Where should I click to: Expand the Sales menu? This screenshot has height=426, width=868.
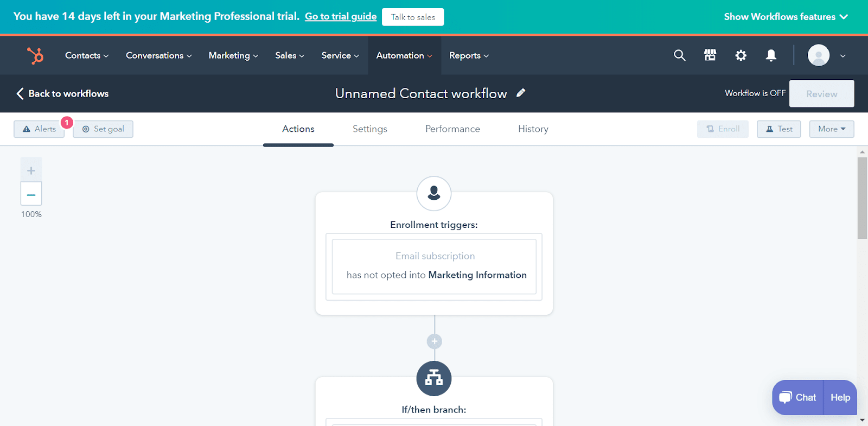[290, 55]
